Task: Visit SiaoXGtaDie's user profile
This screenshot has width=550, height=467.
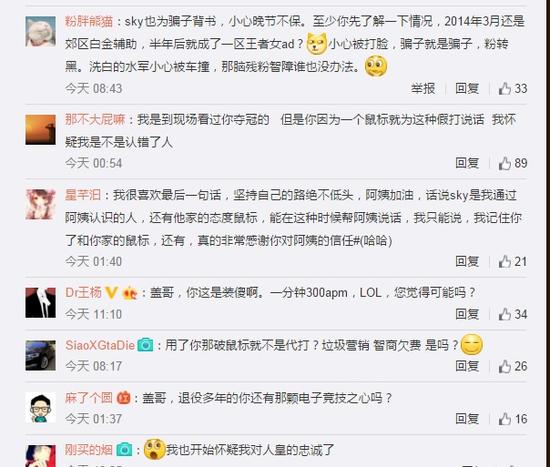Action: (100, 345)
